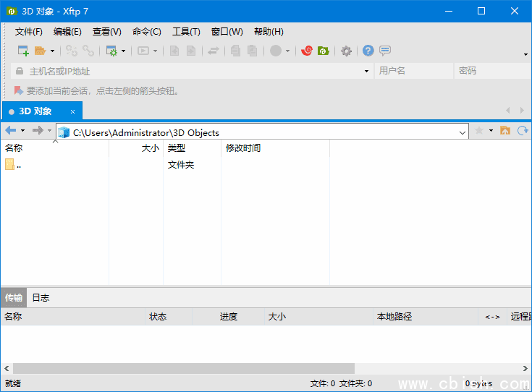Navigate back with the blue arrow

coord(10,131)
